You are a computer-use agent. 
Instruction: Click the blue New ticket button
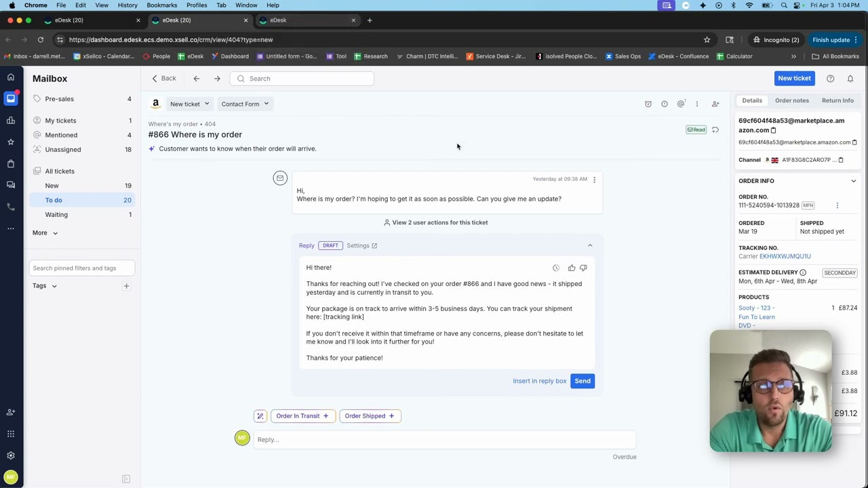tap(794, 78)
